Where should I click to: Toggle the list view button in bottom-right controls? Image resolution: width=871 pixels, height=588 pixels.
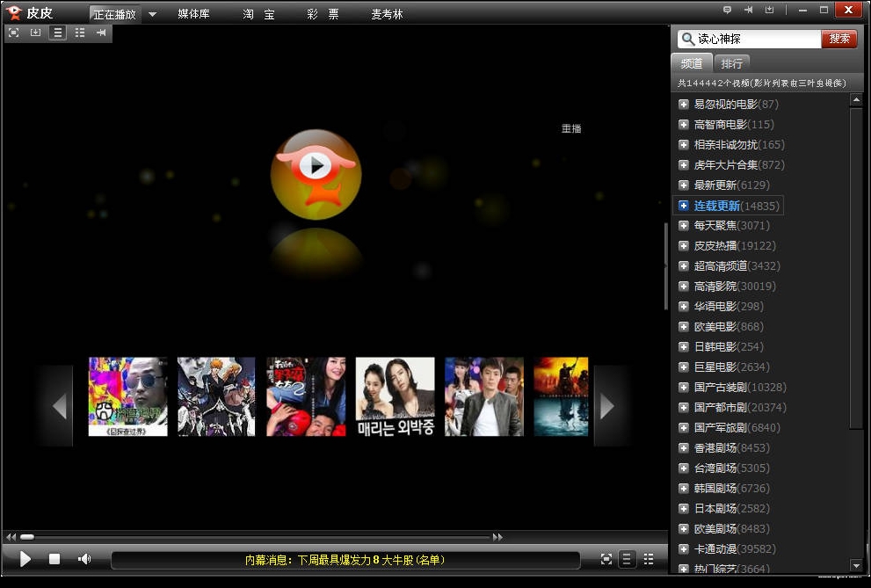point(627,559)
